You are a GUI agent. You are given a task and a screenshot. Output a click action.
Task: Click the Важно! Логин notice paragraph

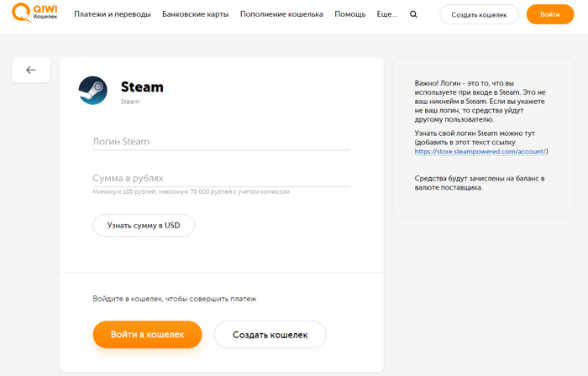[x=480, y=101]
